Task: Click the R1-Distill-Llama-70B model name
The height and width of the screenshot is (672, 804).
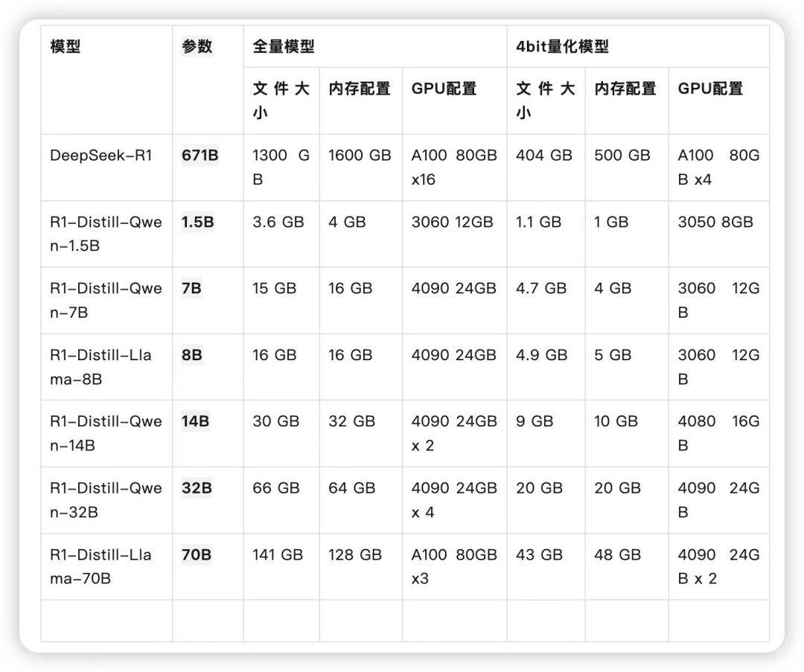Action: click(x=100, y=566)
